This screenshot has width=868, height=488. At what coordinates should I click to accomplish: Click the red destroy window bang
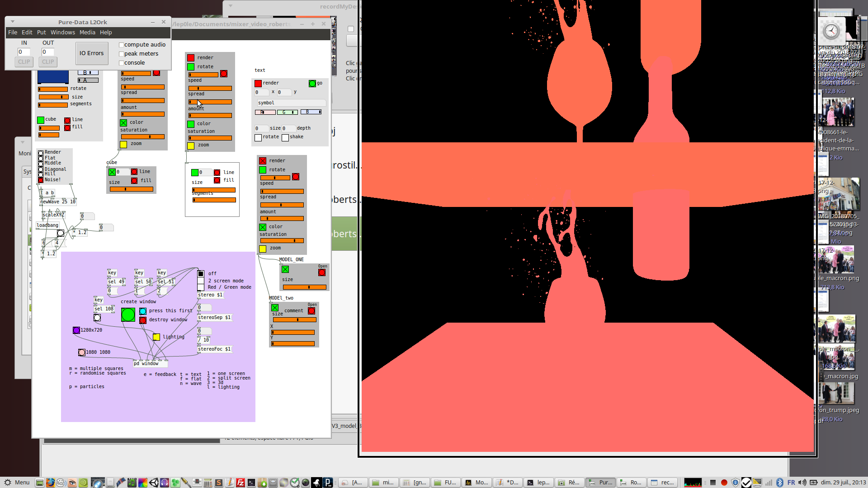tap(143, 320)
